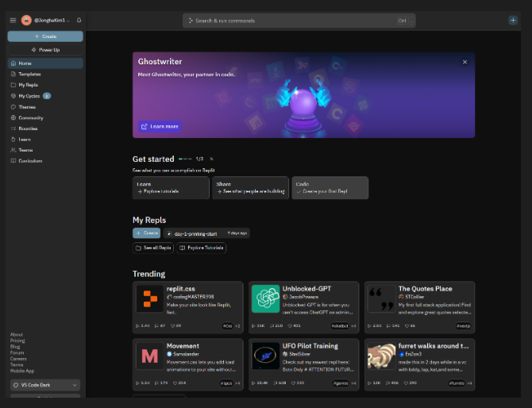Click the Forum footer link

tap(17, 352)
